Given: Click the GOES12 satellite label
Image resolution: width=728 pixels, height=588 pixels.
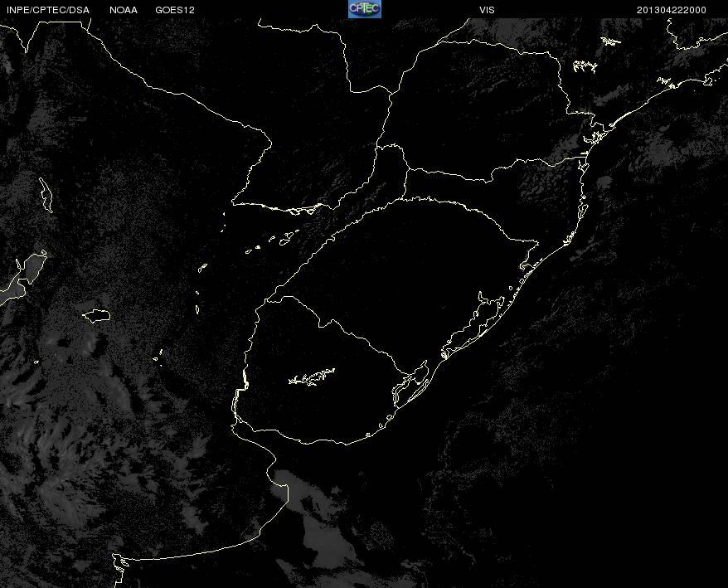Looking at the screenshot, I should [175, 10].
